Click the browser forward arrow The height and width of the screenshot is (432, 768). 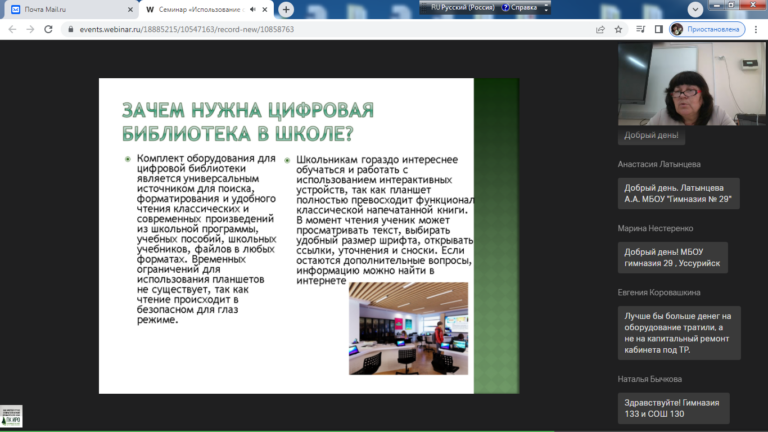click(x=31, y=29)
